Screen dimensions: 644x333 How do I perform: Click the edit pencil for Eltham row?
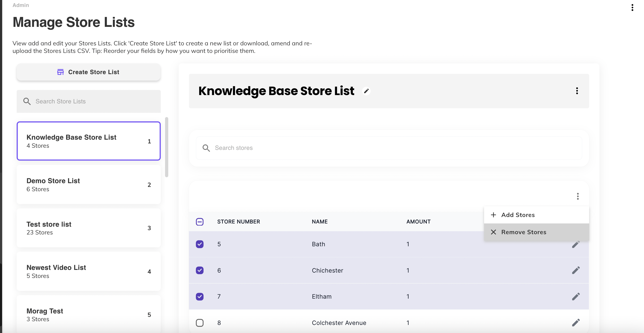click(x=576, y=296)
